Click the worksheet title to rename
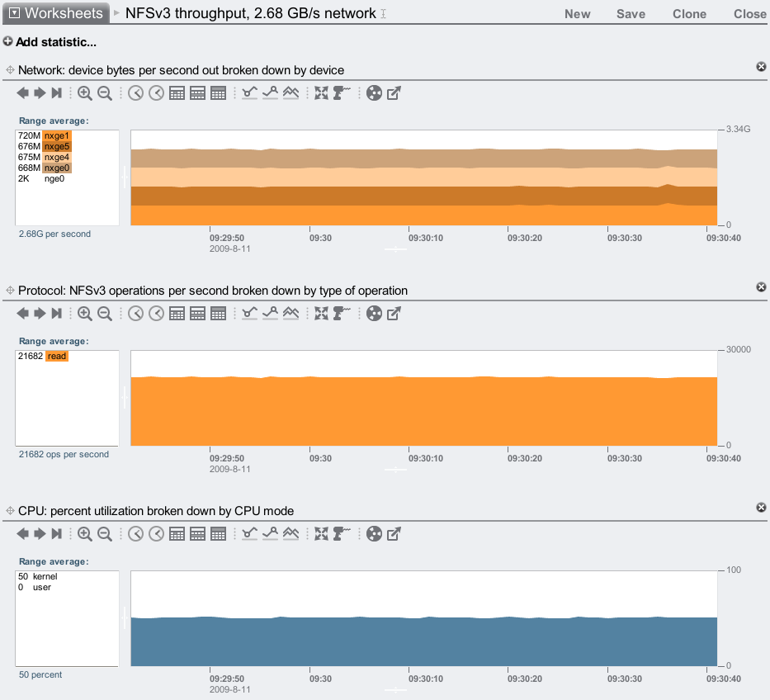The width and height of the screenshot is (770, 700). pos(250,14)
